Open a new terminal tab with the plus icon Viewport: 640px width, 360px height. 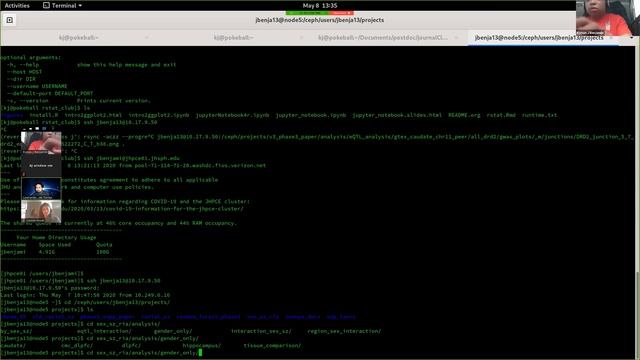(x=10, y=20)
